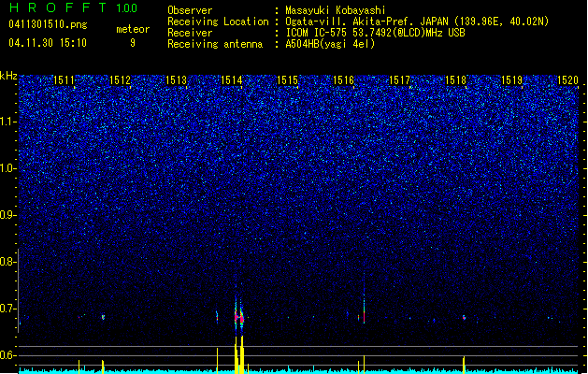Screen dimensions: 588x374
Task: Select the file name 0411301510.png
Action: 48,24
